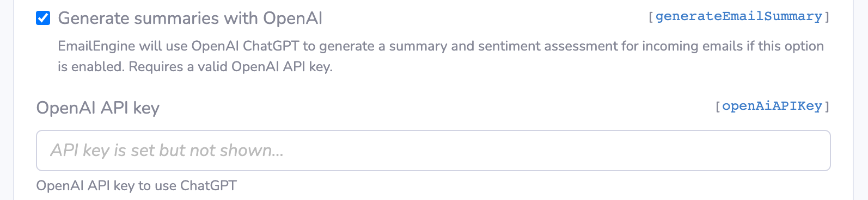Image resolution: width=868 pixels, height=200 pixels.
Task: Click the 'Generate summaries with OpenAI' label text
Action: pyautogui.click(x=190, y=18)
